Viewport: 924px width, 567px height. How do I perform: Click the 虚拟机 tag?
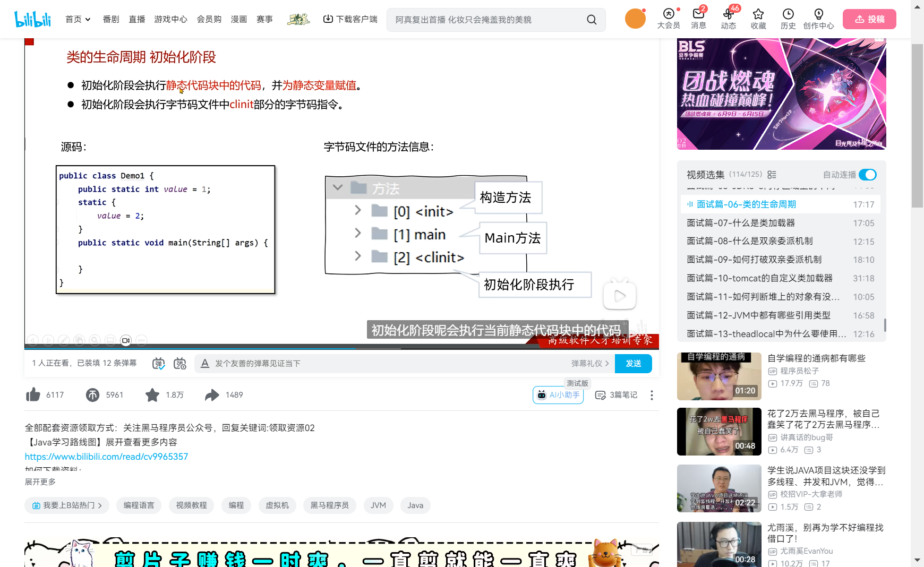[x=277, y=505]
